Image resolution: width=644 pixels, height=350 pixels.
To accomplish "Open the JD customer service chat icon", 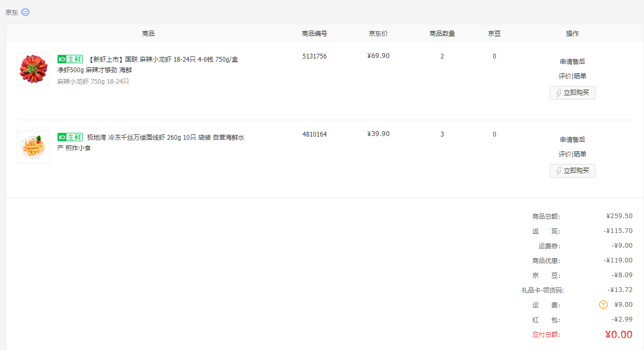I will [25, 12].
